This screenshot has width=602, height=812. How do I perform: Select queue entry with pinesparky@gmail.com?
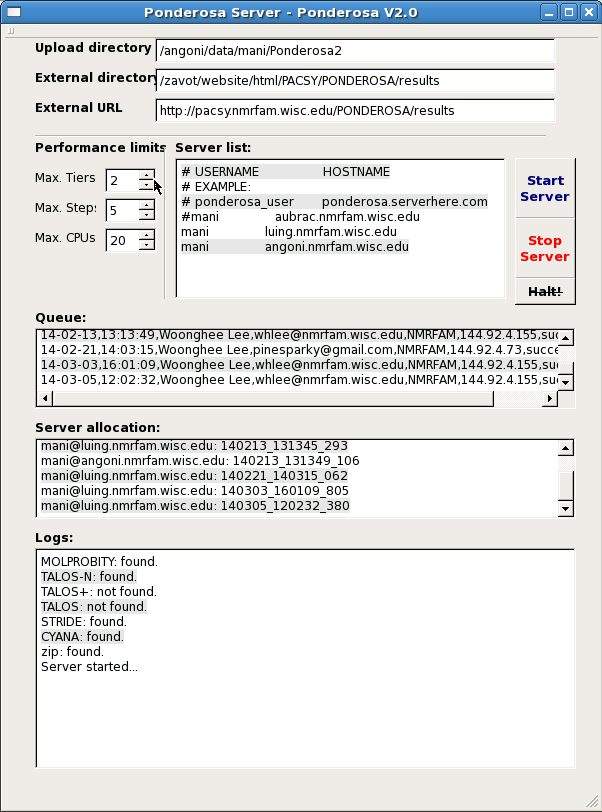click(299, 350)
